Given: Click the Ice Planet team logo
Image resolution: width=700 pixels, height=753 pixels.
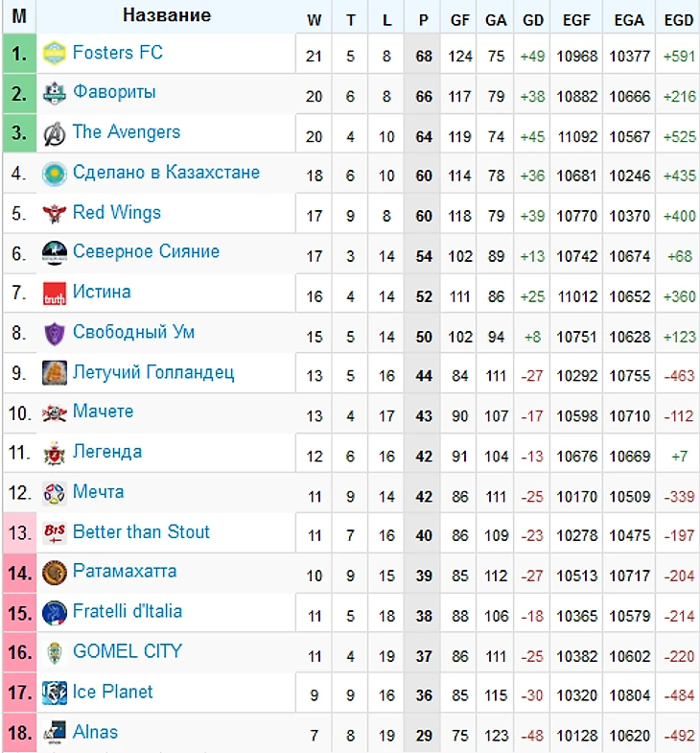Looking at the screenshot, I should click(55, 693).
